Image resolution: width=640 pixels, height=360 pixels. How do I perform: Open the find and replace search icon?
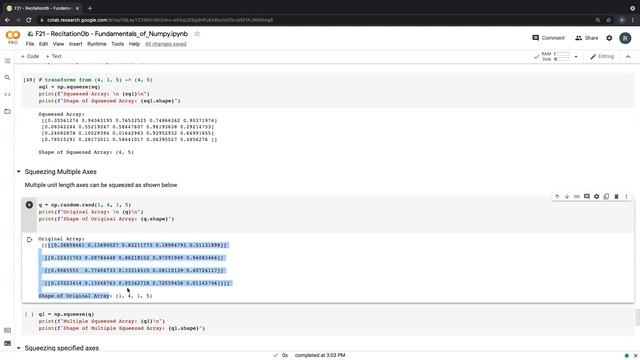tap(7, 78)
